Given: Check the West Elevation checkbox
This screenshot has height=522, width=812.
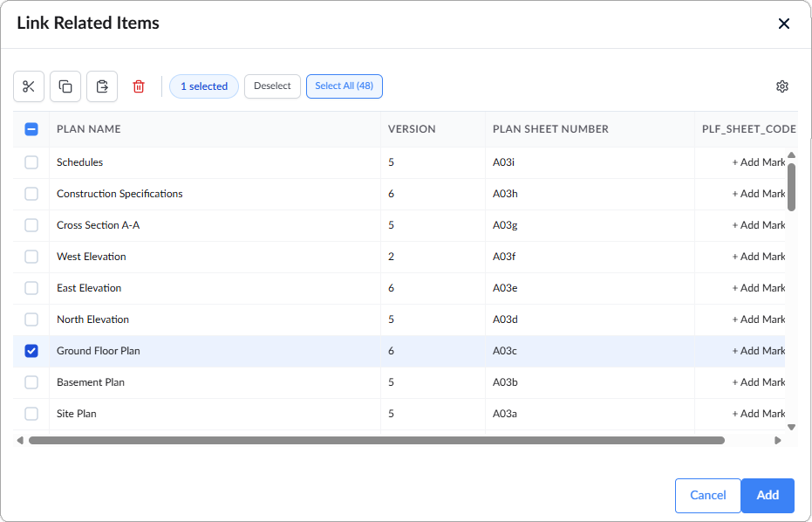Looking at the screenshot, I should click(x=31, y=257).
